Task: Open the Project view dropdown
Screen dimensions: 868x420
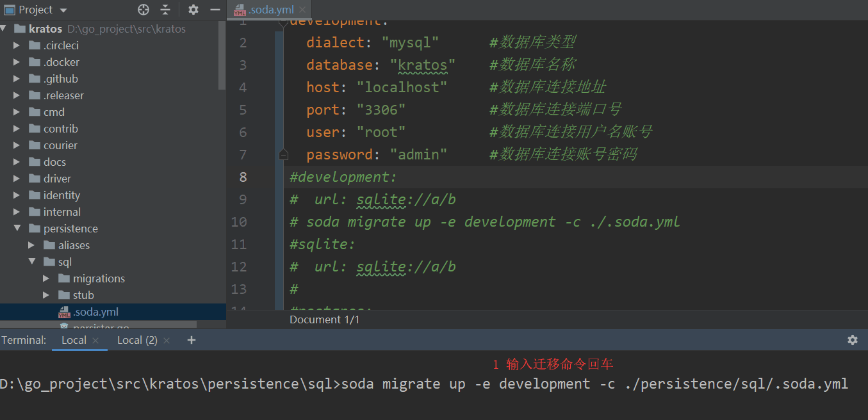Action: point(63,10)
